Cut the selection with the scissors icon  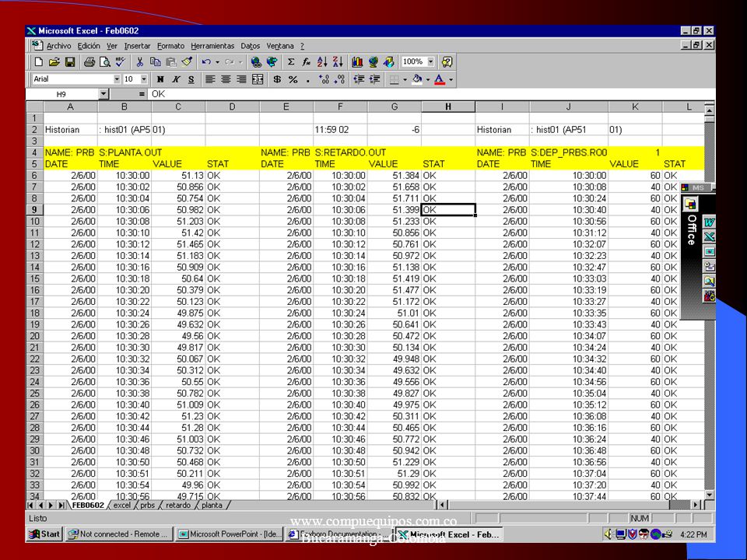pyautogui.click(x=139, y=62)
